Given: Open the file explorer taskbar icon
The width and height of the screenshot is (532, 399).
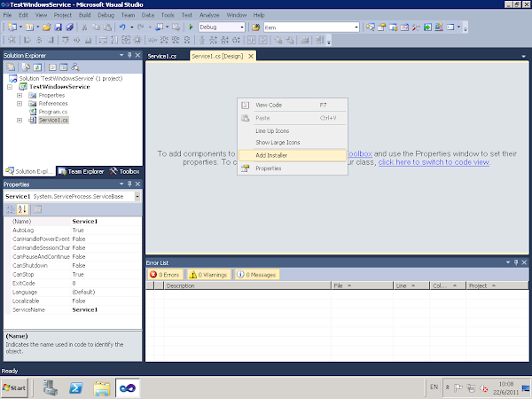Looking at the screenshot, I should (x=102, y=387).
